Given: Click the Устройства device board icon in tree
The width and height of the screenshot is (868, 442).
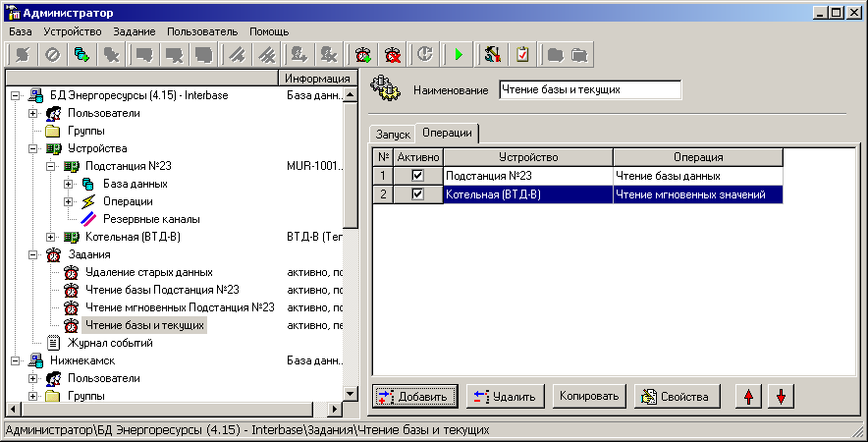Looking at the screenshot, I should 54,148.
